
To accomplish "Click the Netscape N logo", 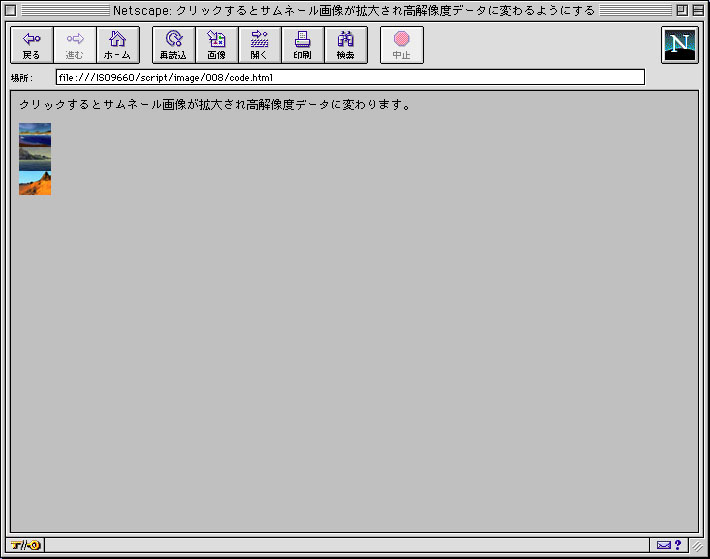I will [680, 45].
